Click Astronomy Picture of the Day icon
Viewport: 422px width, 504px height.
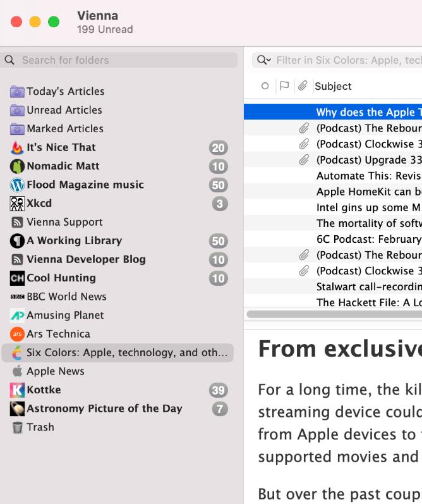[x=17, y=409]
